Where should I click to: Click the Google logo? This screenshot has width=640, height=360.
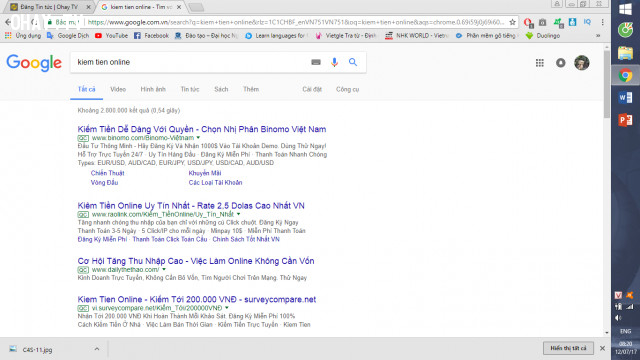tap(34, 62)
